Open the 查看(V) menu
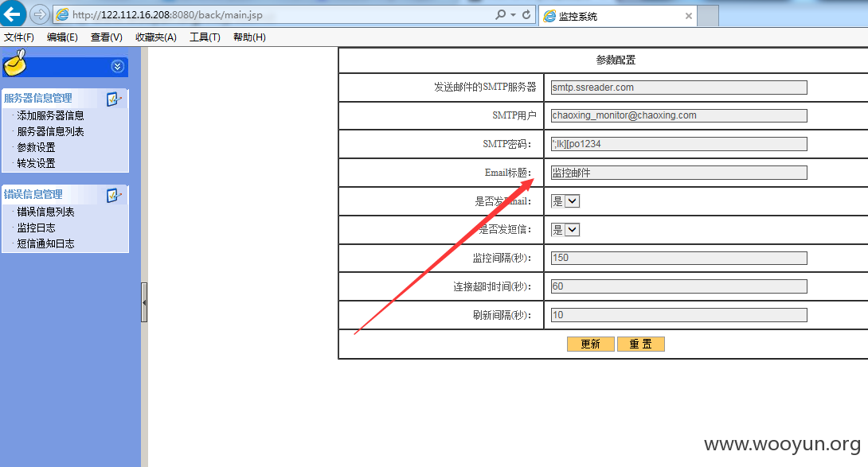The image size is (868, 467). (106, 37)
